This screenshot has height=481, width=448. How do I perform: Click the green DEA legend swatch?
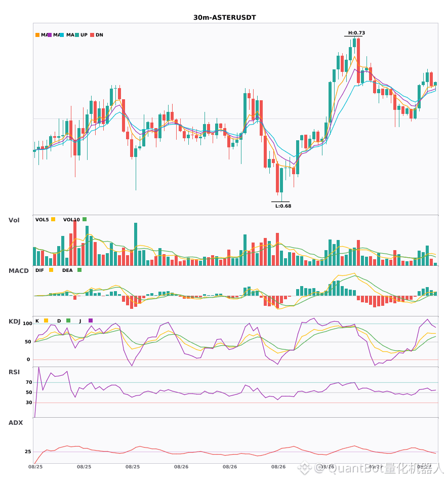click(x=79, y=270)
